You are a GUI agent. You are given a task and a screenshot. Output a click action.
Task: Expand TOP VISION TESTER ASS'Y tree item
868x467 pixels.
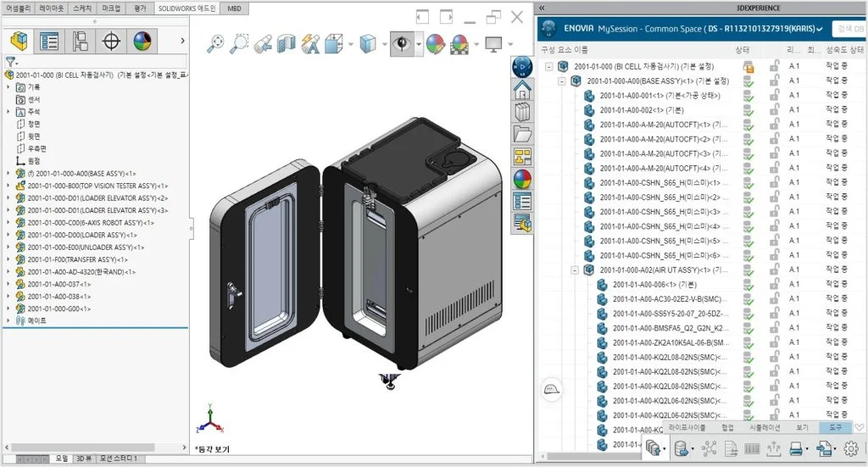pyautogui.click(x=8, y=186)
